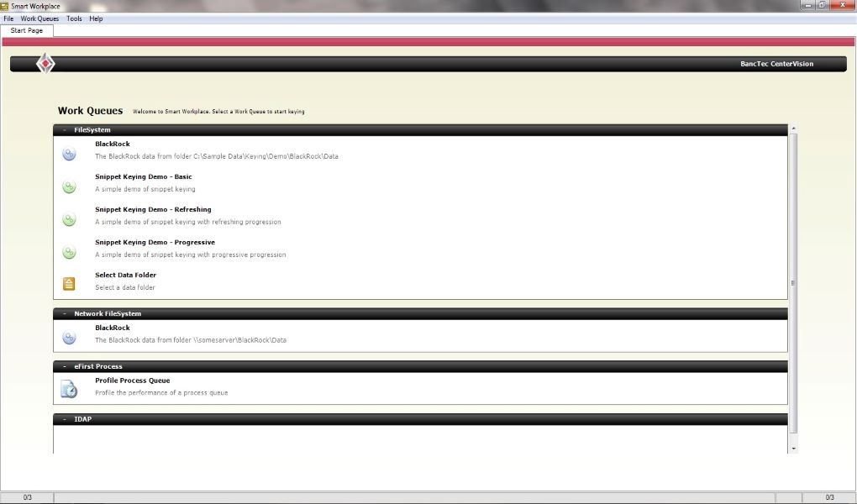Open the File menu

[x=8, y=18]
